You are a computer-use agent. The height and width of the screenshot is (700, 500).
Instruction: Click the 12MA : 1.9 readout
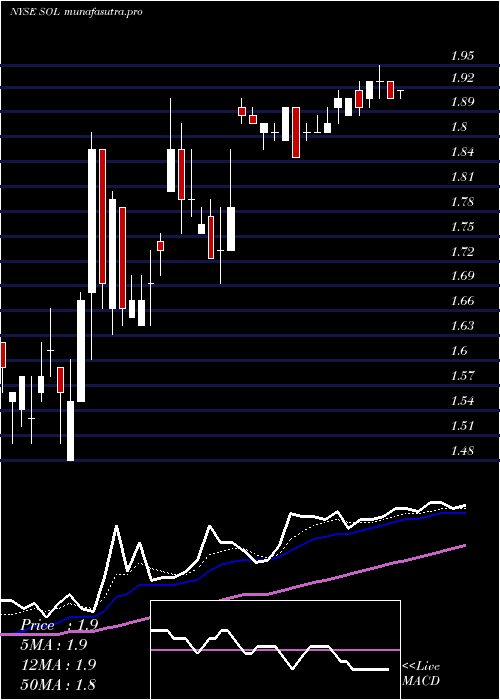click(58, 665)
